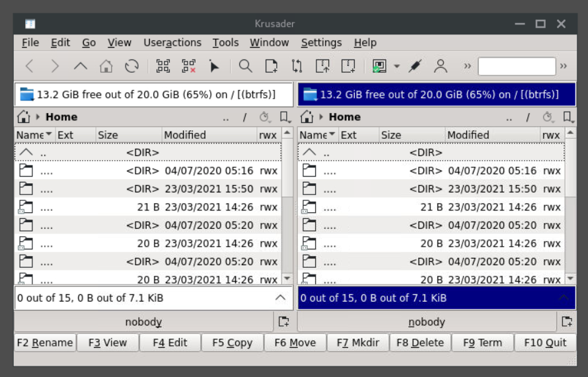The width and height of the screenshot is (588, 377).
Task: Open dropdown arrow next to terminal icon
Action: [397, 66]
